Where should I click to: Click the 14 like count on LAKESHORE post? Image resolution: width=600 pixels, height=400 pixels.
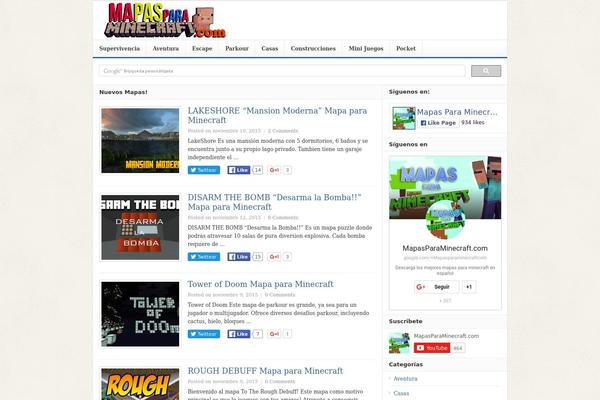pos(258,170)
